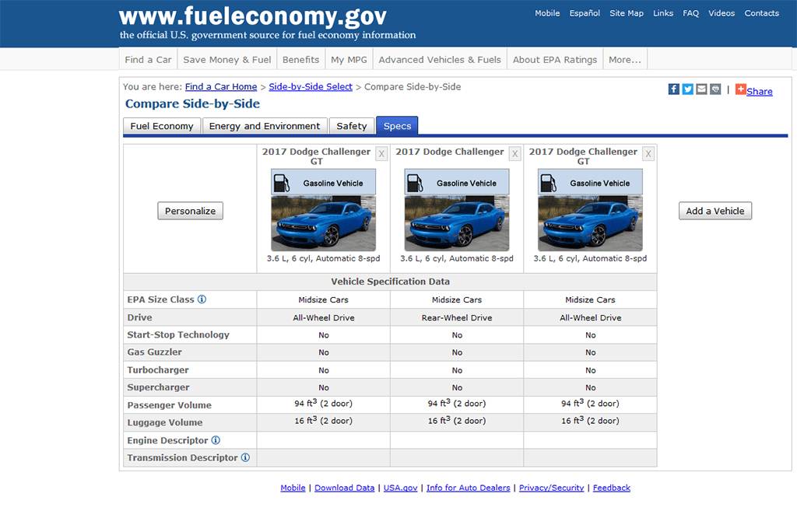Click the Share link text
The image size is (797, 532).
click(x=760, y=92)
